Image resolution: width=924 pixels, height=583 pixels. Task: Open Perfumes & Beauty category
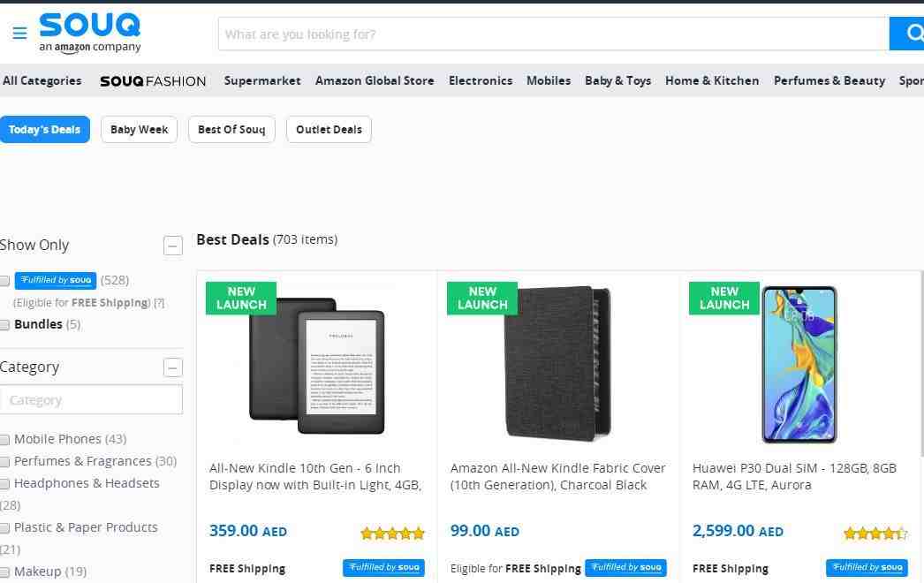[x=829, y=80]
